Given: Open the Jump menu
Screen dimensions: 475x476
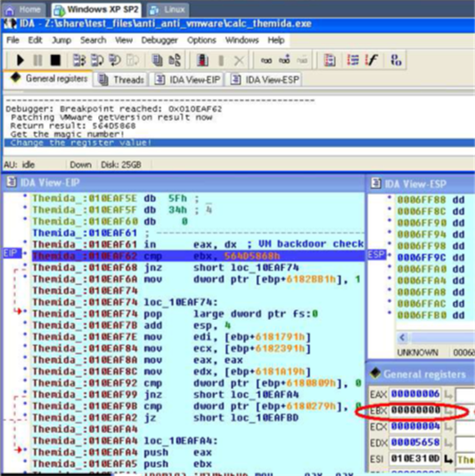Looking at the screenshot, I should click(x=61, y=40).
